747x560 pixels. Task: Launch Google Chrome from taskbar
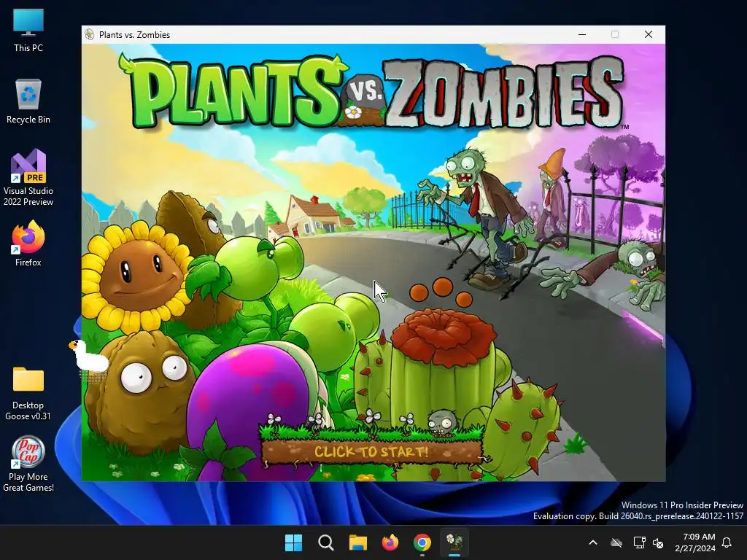(x=422, y=542)
